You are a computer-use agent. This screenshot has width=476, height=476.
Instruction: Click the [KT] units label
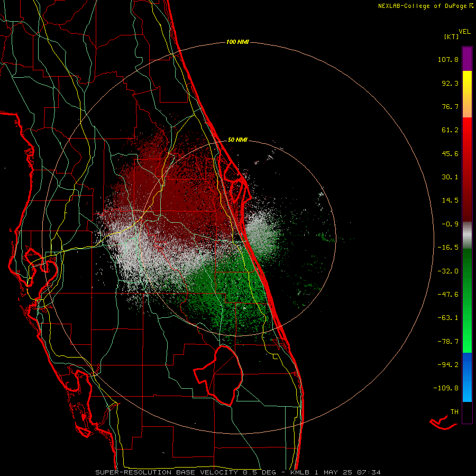coord(452,36)
